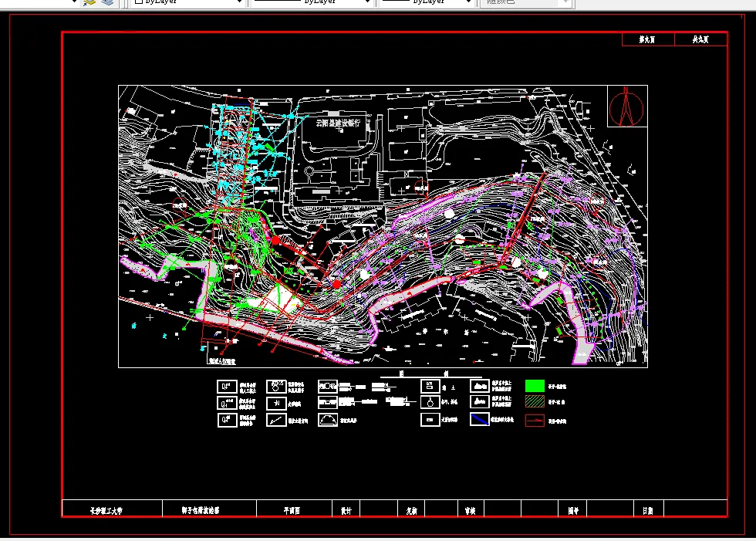Select the top mound-shaped legend symbol in fifth column
Screen dimensions: 756x541
pyautogui.click(x=480, y=386)
